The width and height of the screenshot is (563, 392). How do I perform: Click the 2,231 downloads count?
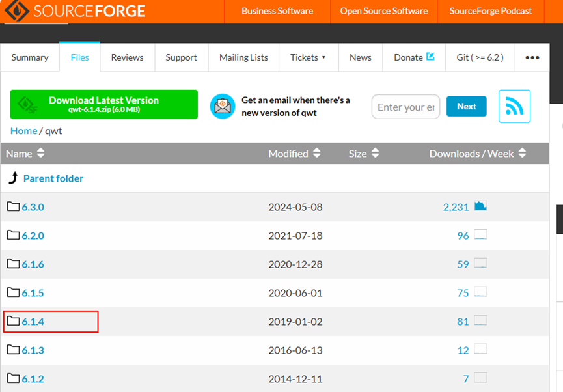(x=456, y=207)
